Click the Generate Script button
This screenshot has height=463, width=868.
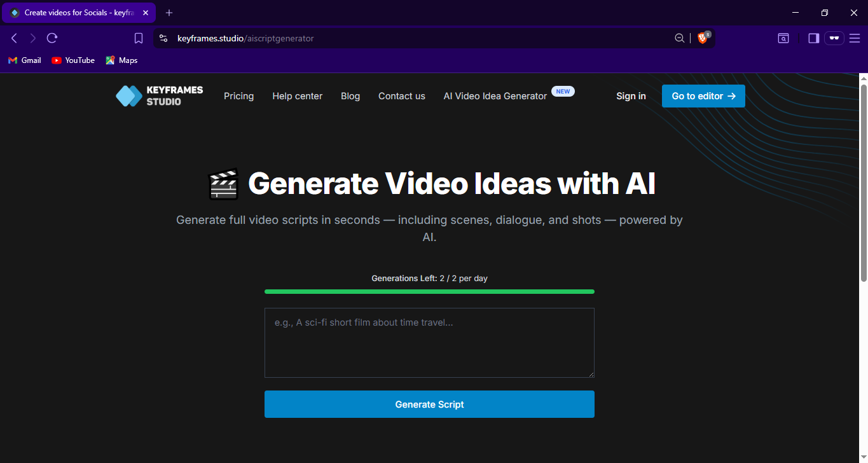point(429,404)
